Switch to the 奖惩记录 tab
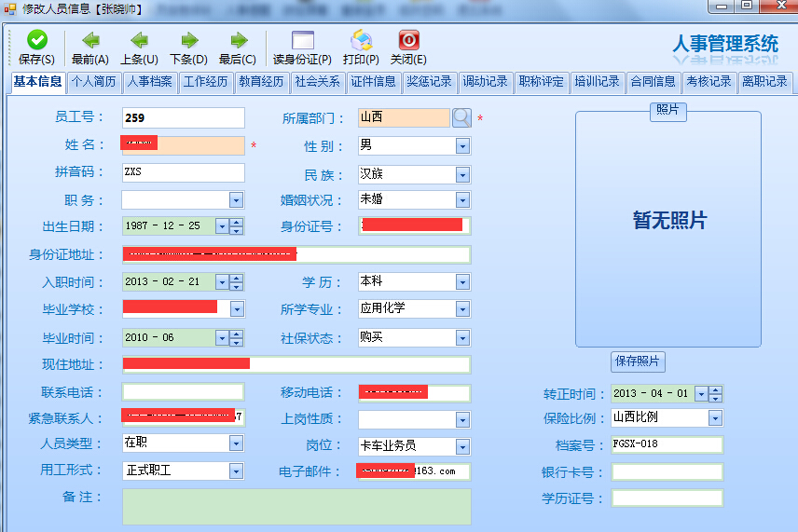The height and width of the screenshot is (532, 798). tap(429, 82)
